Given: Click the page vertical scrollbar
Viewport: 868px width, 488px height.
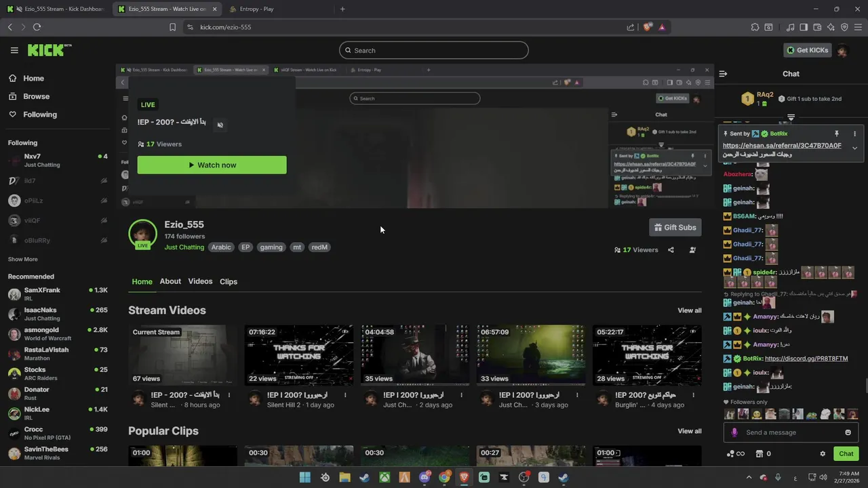Looking at the screenshot, I should pyautogui.click(x=865, y=387).
